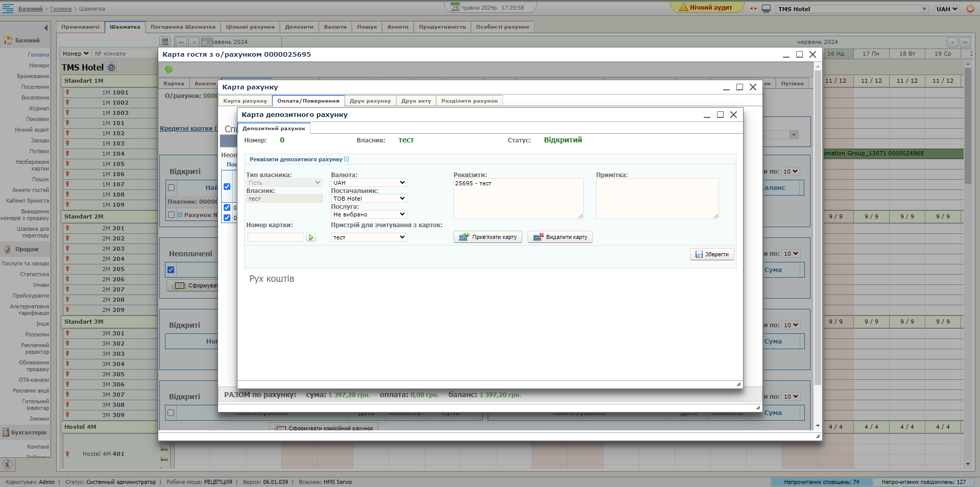Screen dimensions: 980x487
Task: Collapse the sidebar with the left arrow
Action: [46, 28]
